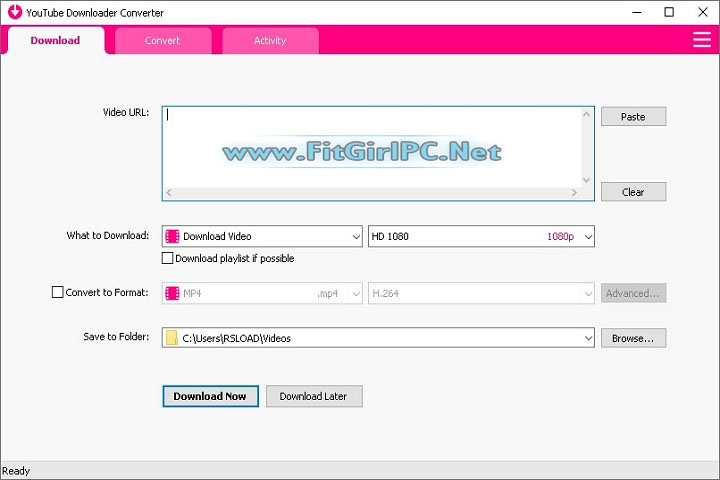Click the 1080p resolution label

pyautogui.click(x=560, y=237)
